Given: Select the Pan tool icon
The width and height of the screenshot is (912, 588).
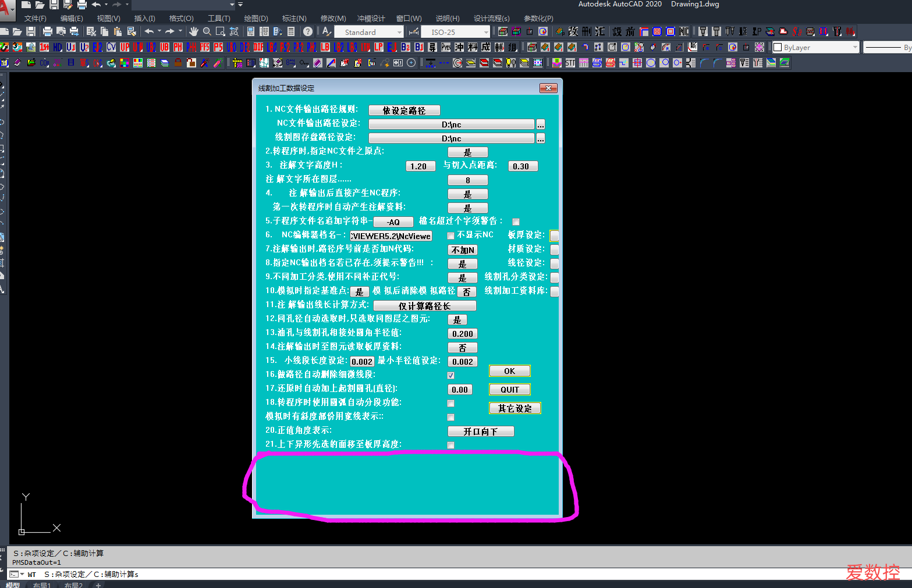Looking at the screenshot, I should click(x=194, y=32).
